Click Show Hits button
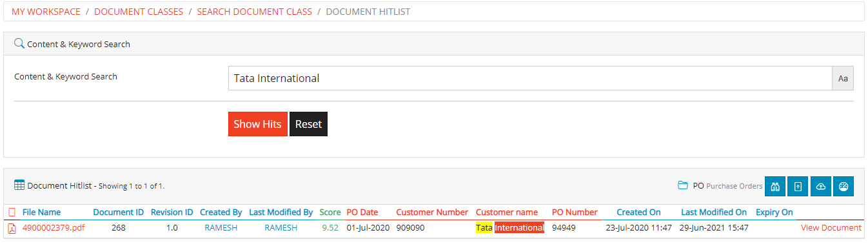 pyautogui.click(x=257, y=124)
